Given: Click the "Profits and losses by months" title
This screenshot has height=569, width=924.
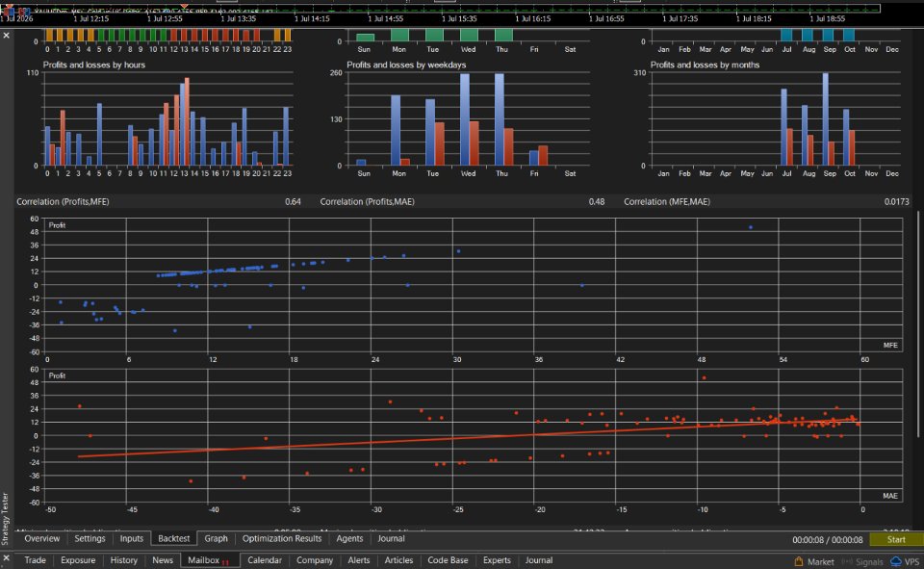Looking at the screenshot, I should click(705, 65).
